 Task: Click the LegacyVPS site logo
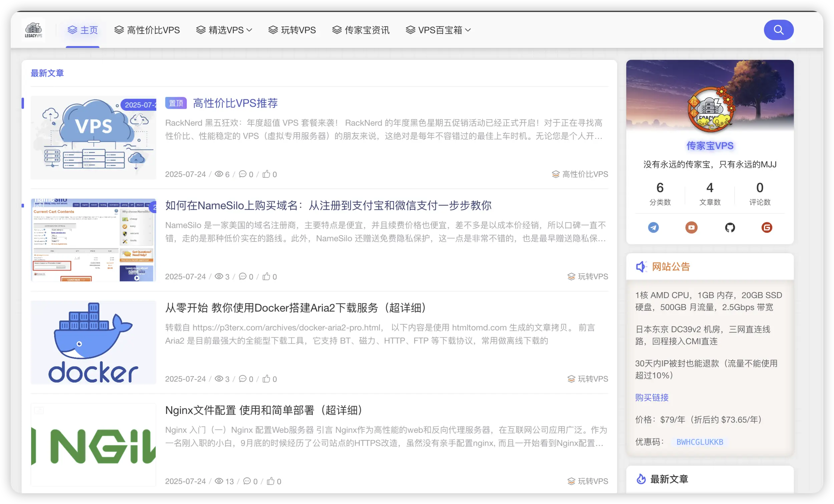click(x=33, y=30)
